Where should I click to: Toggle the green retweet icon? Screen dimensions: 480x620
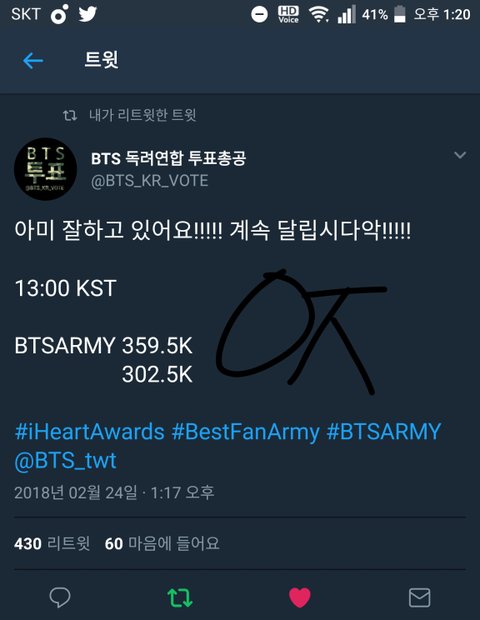180,597
